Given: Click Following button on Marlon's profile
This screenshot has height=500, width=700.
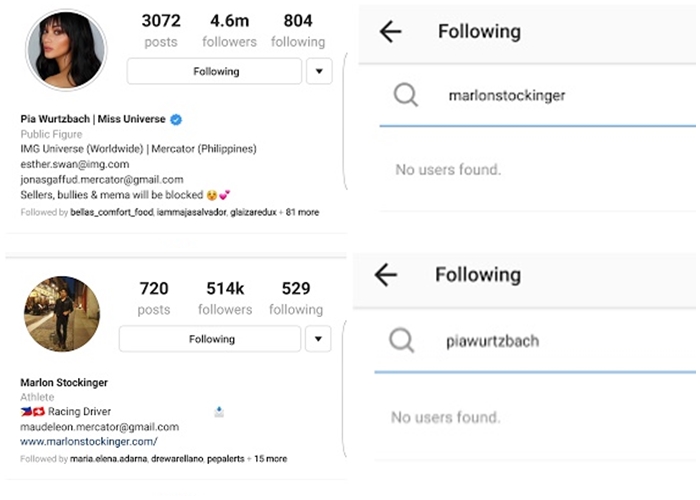Looking at the screenshot, I should click(211, 339).
